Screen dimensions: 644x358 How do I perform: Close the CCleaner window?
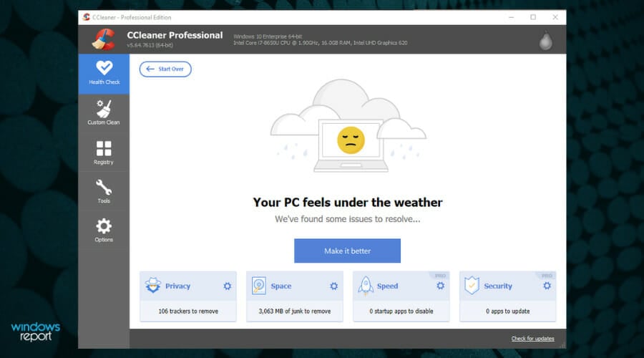pyautogui.click(x=555, y=17)
